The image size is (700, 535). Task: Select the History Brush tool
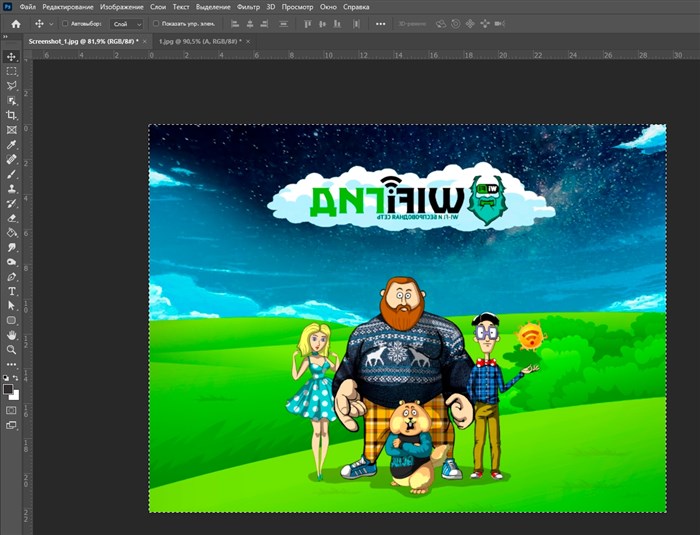pos(12,204)
